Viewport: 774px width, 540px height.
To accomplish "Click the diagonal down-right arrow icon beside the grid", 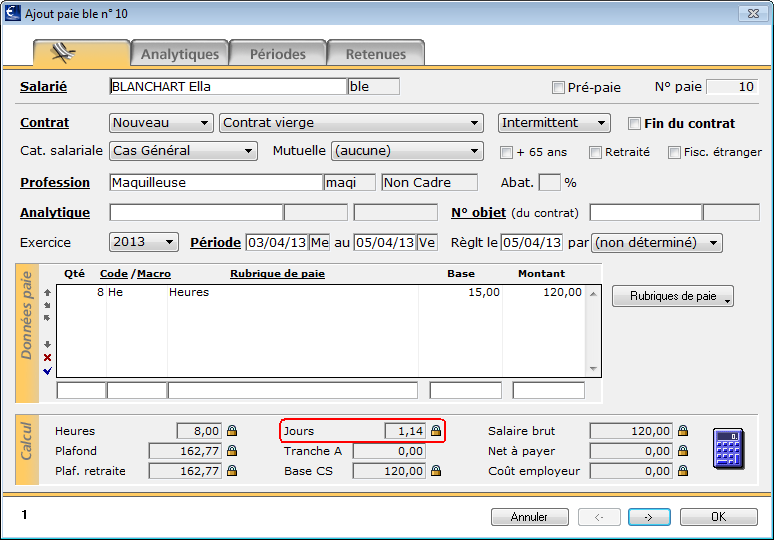I will [47, 305].
